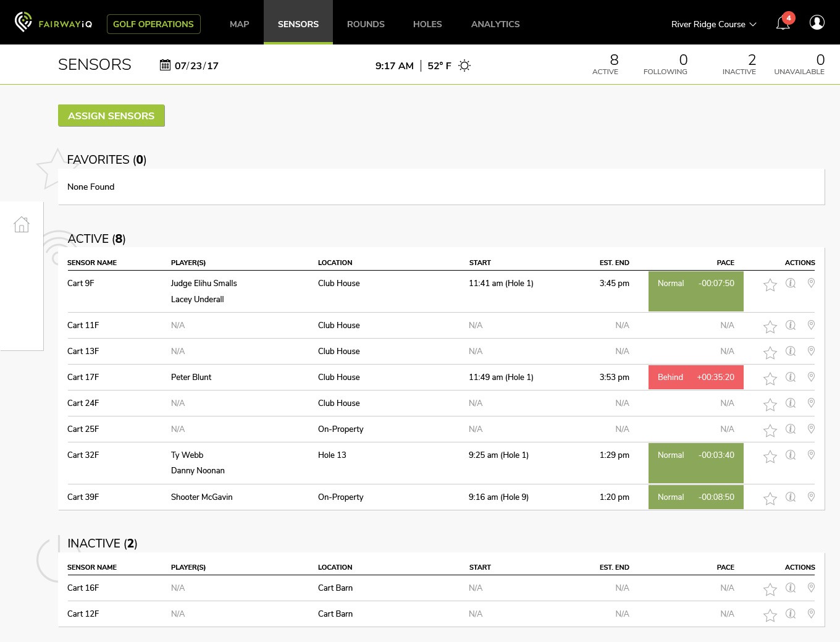The height and width of the screenshot is (642, 840).
Task: Click info icon on Cart 24F row
Action: coord(791,403)
